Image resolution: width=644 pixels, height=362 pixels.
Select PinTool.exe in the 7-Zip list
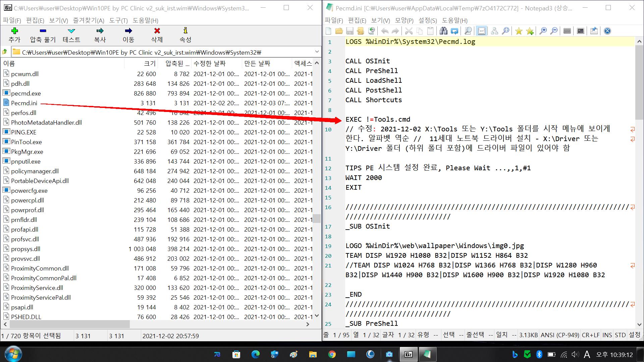point(26,142)
